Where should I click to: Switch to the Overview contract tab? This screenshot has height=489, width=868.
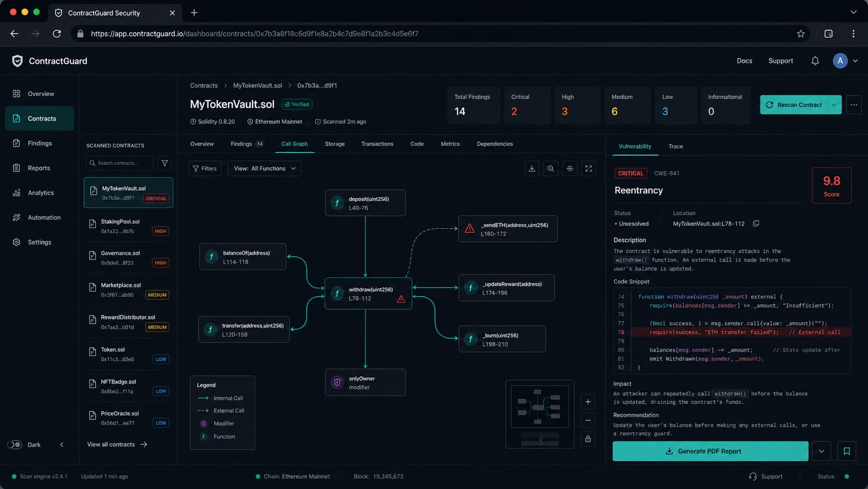(x=202, y=144)
